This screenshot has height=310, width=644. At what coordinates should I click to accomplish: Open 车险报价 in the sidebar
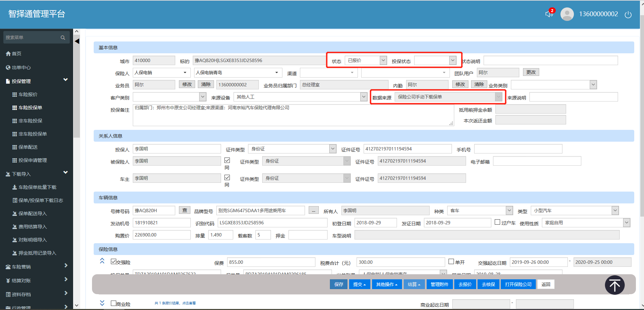click(x=28, y=94)
